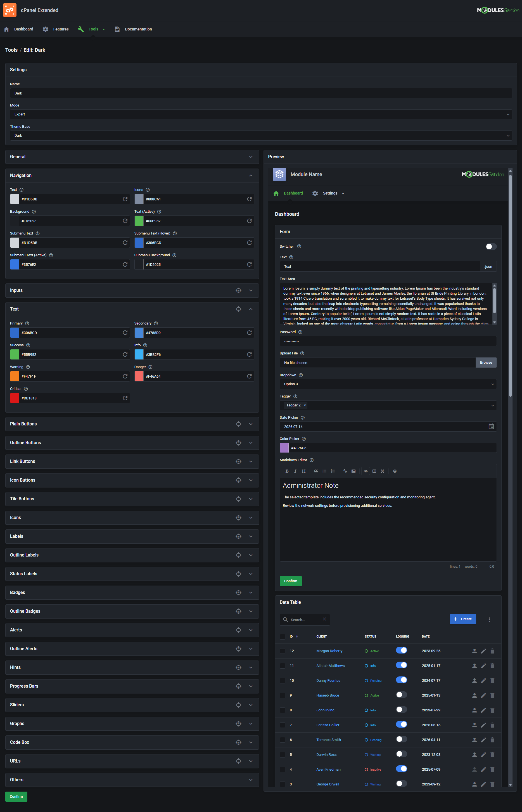The height and width of the screenshot is (812, 522).
Task: Sort table by ID column
Action: [293, 636]
